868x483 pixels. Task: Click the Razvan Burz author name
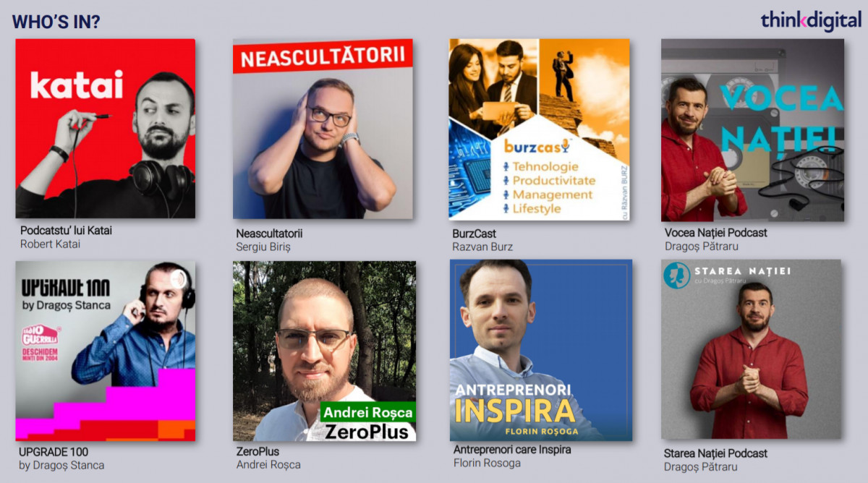[x=482, y=247]
